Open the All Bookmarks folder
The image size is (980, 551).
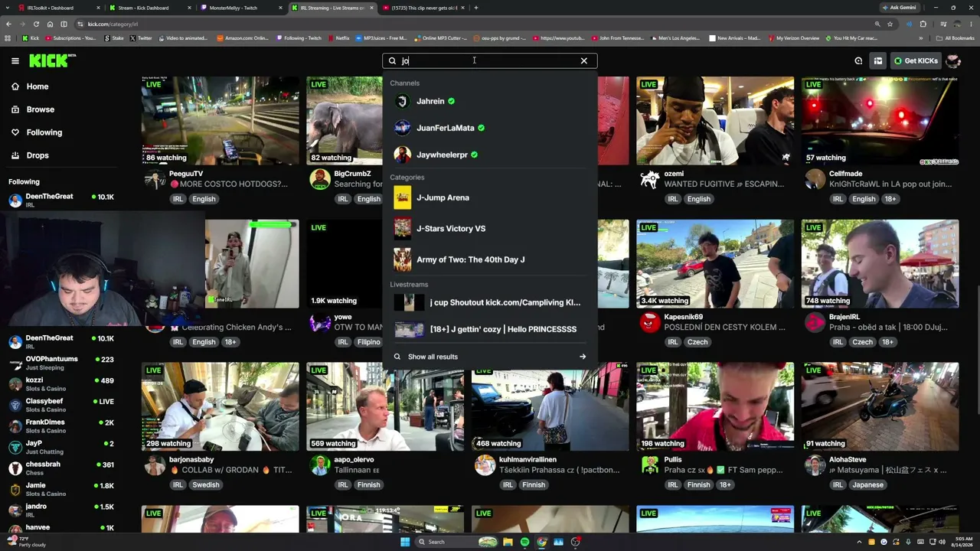click(x=955, y=37)
